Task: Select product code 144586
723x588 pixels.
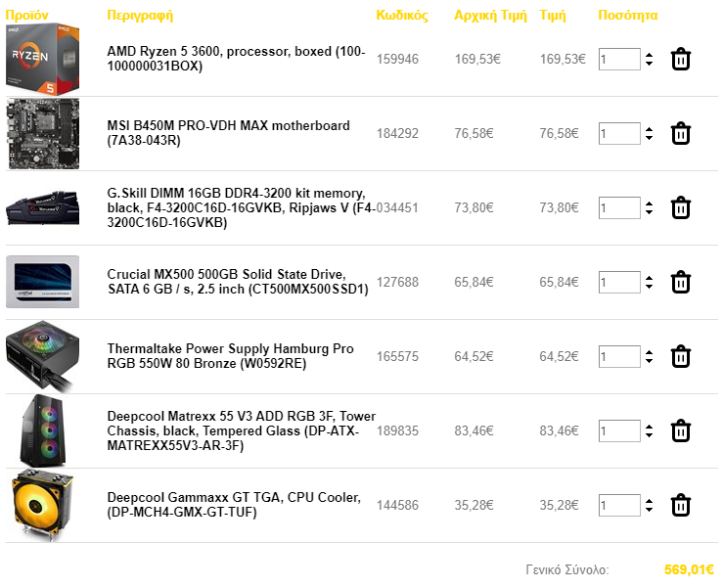Action: 397,505
